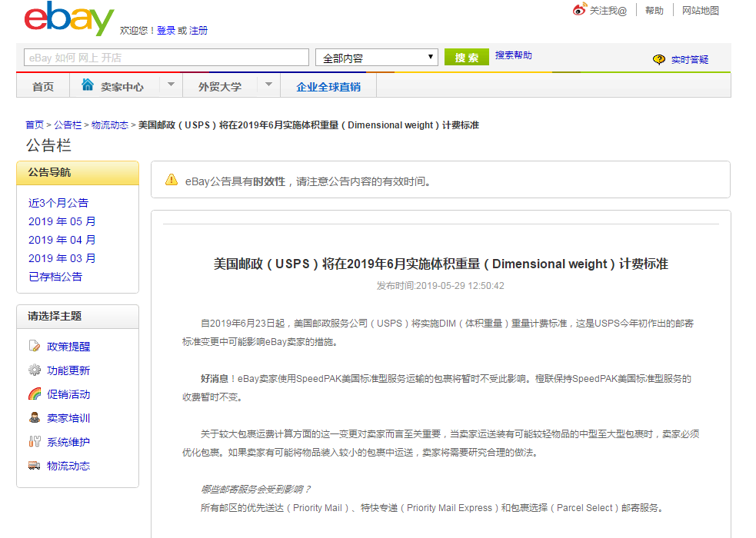Click the 哪些邮寄服务会受到影响？ subheading
Viewport: 756px width, 538px height.
pos(255,490)
